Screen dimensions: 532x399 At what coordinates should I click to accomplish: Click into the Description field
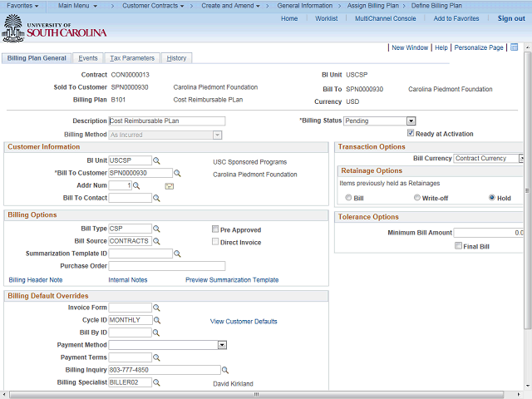click(x=167, y=121)
